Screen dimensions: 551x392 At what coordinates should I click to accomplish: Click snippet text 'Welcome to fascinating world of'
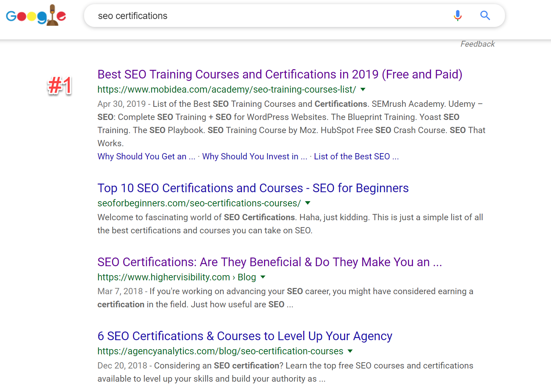(x=160, y=217)
